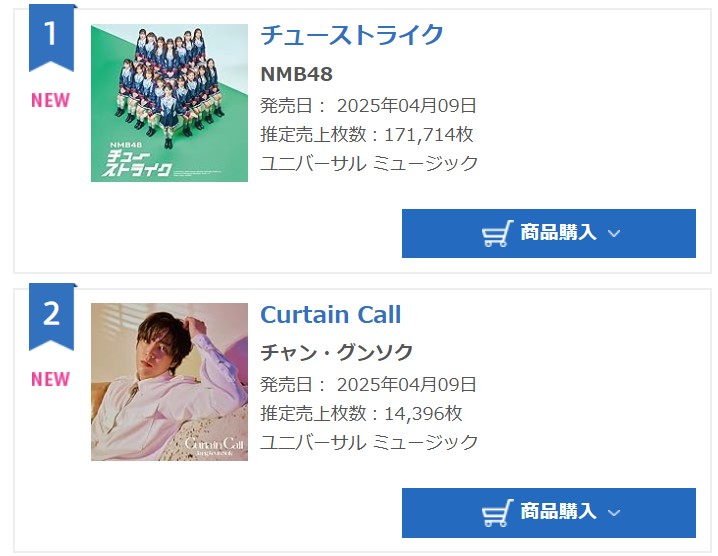Viewport: 718px width, 556px height.
Task: Expand chevron on NMB48 purchase button
Action: click(614, 233)
